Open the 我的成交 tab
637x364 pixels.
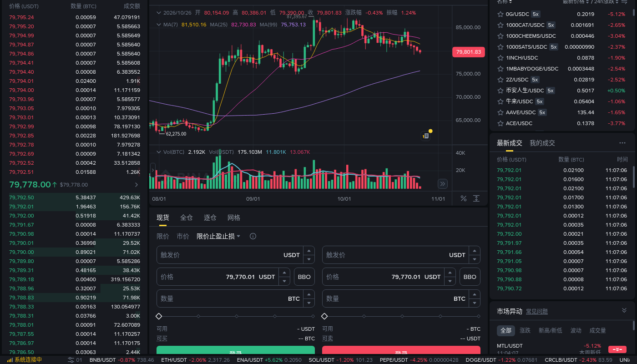(542, 143)
